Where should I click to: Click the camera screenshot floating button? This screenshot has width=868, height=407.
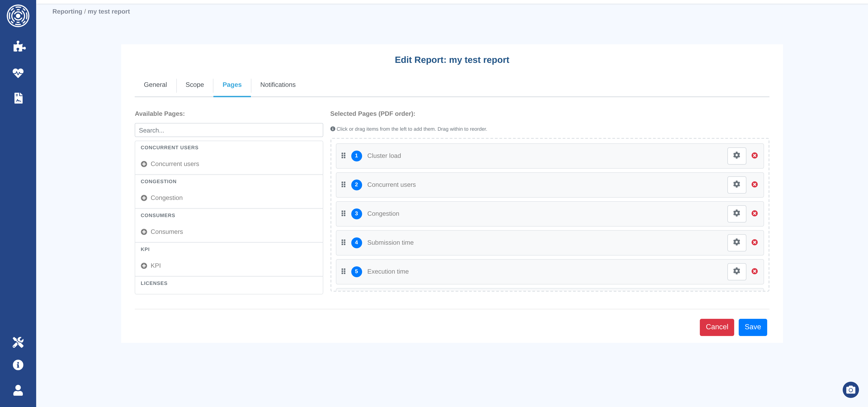point(850,390)
